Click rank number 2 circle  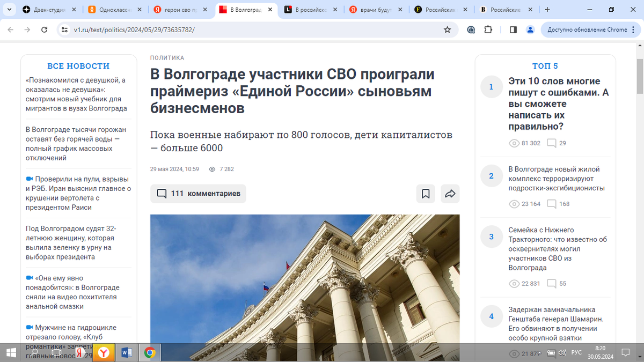coord(491,176)
